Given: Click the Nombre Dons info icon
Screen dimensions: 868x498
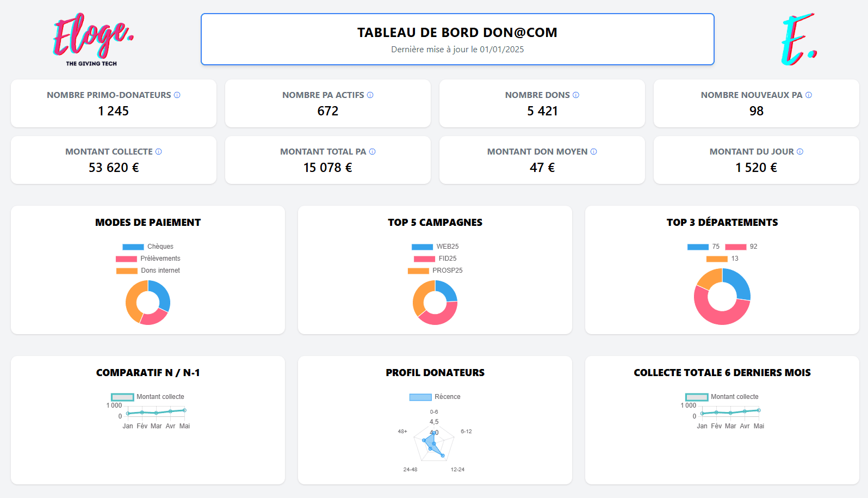Looking at the screenshot, I should [x=576, y=95].
